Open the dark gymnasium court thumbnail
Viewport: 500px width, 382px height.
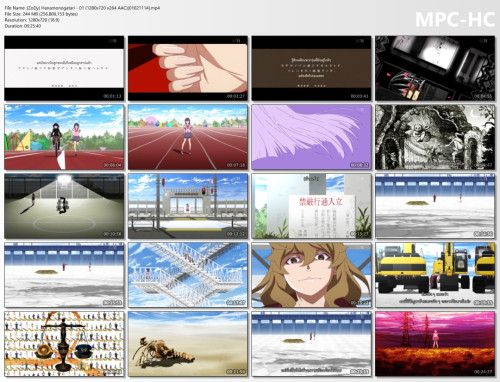click(x=64, y=206)
